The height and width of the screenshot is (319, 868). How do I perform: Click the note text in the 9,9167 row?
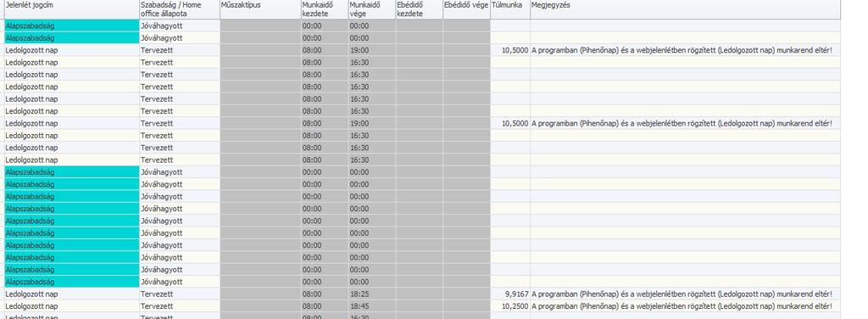point(682,294)
